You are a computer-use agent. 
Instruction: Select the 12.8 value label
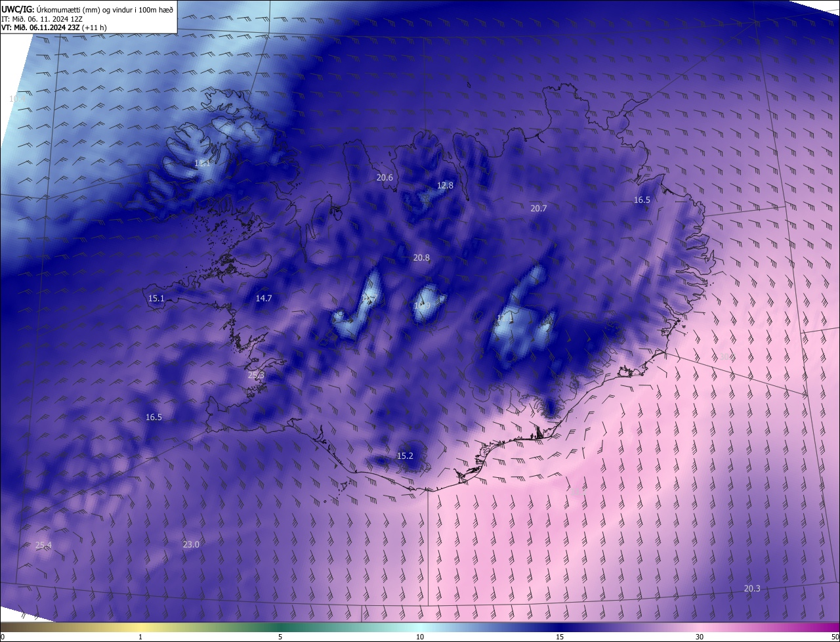445,186
